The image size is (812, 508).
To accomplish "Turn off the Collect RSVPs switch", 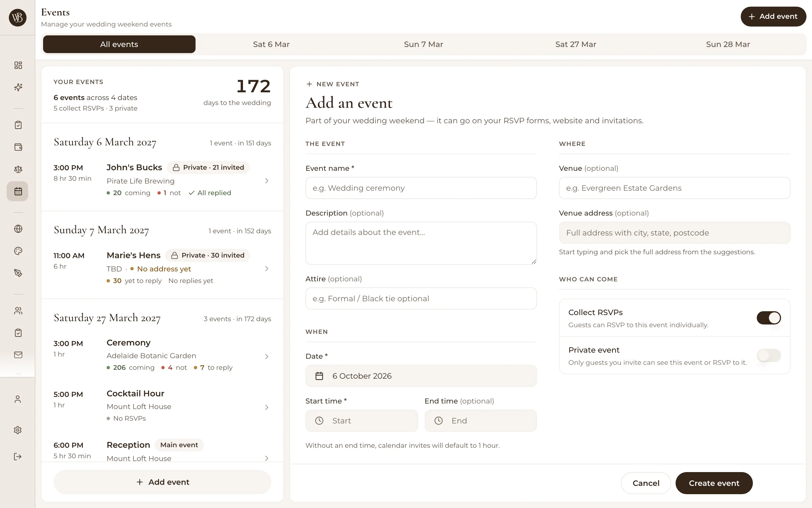I will tap(768, 318).
